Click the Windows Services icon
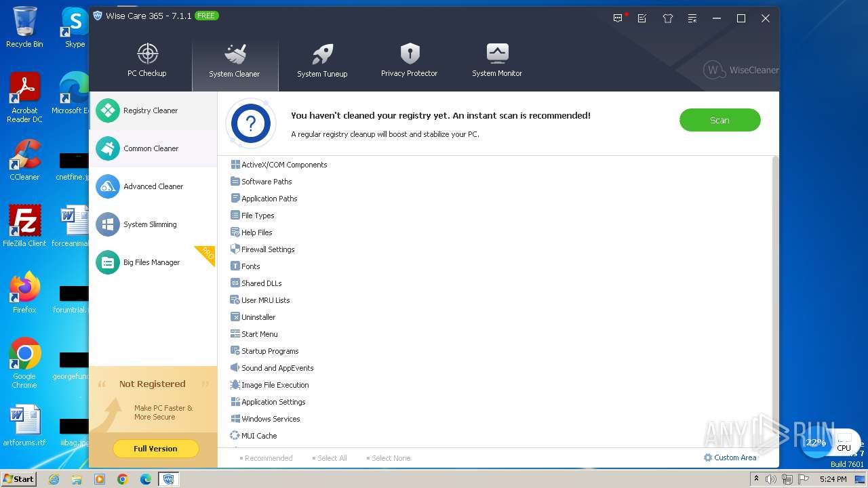 235,419
